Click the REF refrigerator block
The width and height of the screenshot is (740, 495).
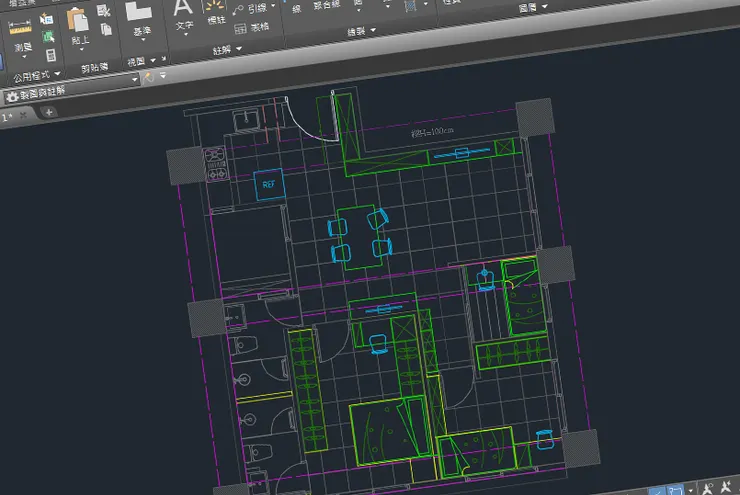269,184
